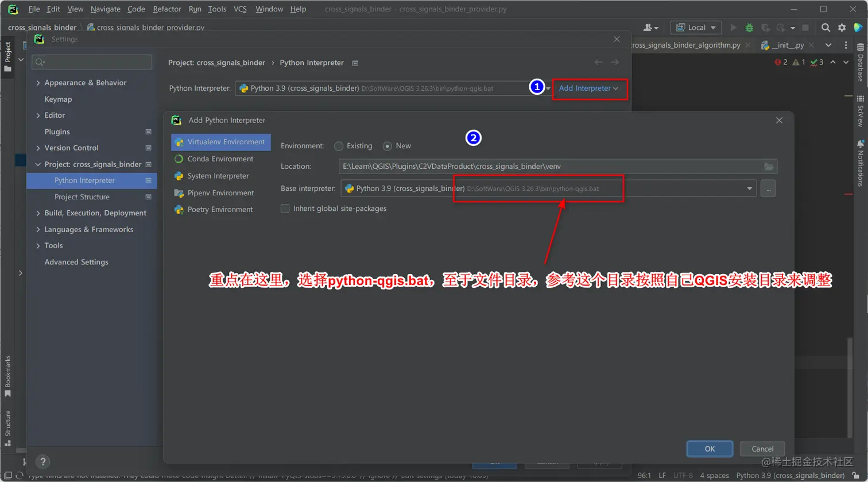Viewport: 868px width, 482px height.
Task: Click the folder browse icon in Location field
Action: 769,167
